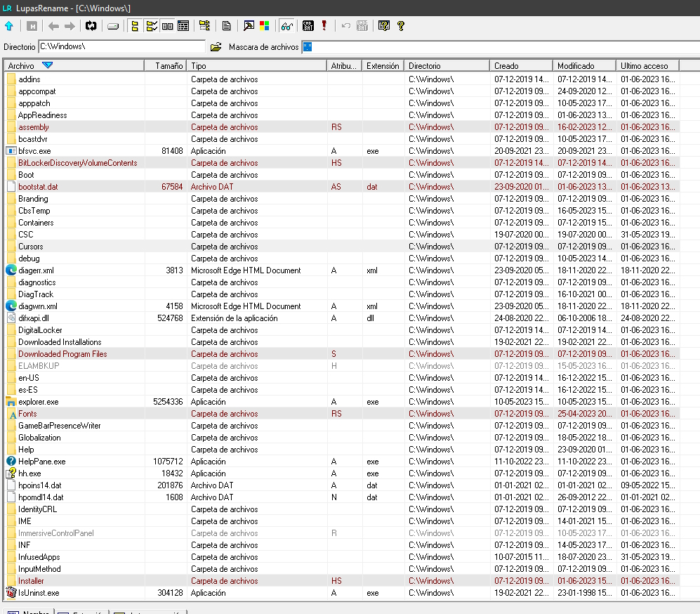Select the Cursors folder name
This screenshot has height=614, width=700.
[x=31, y=247]
